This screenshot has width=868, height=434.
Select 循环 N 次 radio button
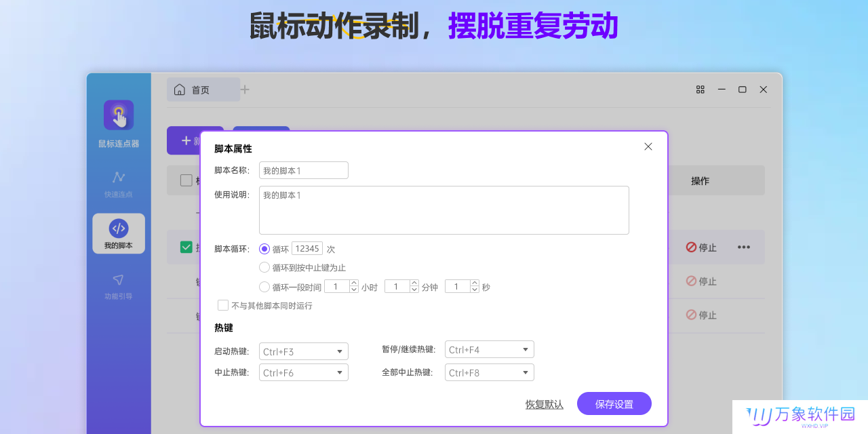tap(264, 249)
